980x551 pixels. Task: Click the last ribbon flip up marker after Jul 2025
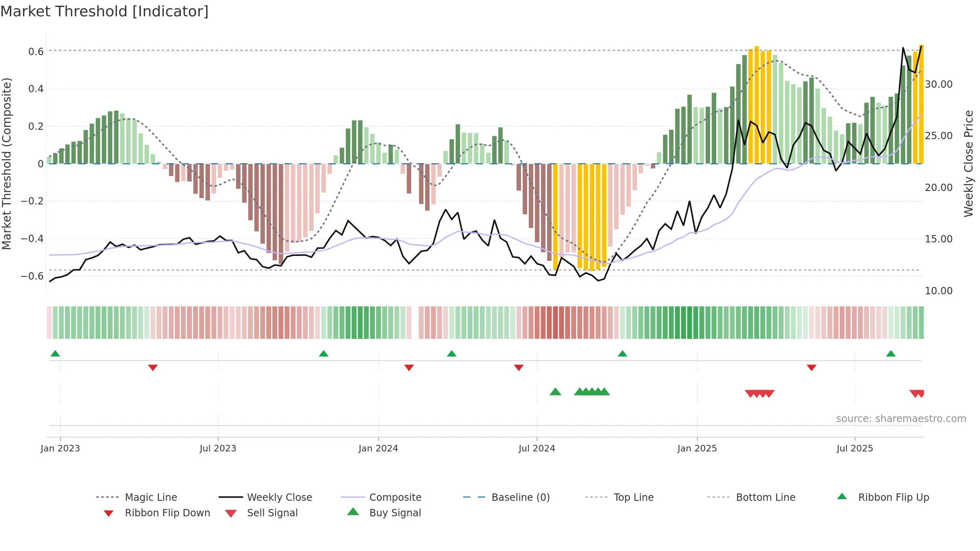click(891, 353)
